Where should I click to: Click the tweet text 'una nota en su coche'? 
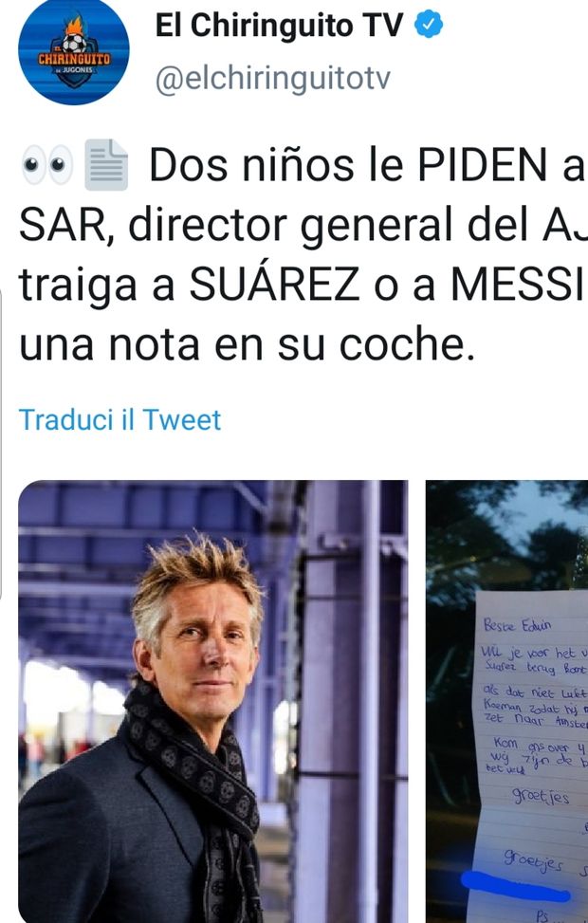click(247, 345)
